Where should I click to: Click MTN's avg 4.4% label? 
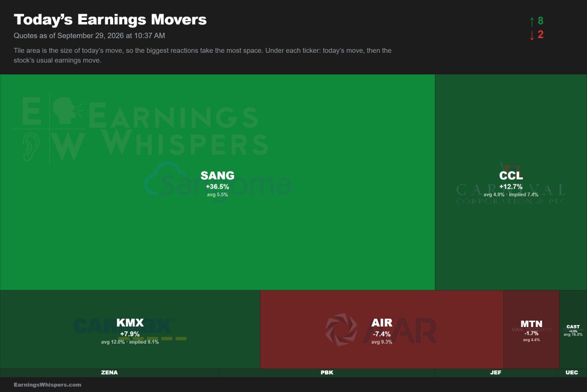[x=531, y=340]
